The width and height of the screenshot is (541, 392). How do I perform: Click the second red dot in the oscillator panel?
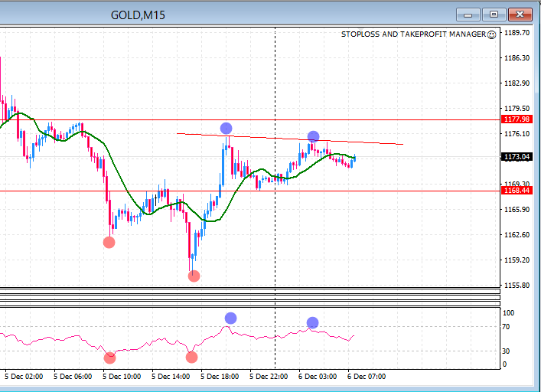click(x=191, y=357)
